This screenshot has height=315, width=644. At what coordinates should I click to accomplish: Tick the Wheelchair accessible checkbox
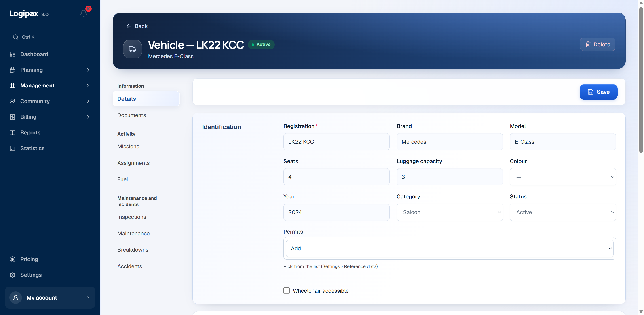[x=287, y=290]
